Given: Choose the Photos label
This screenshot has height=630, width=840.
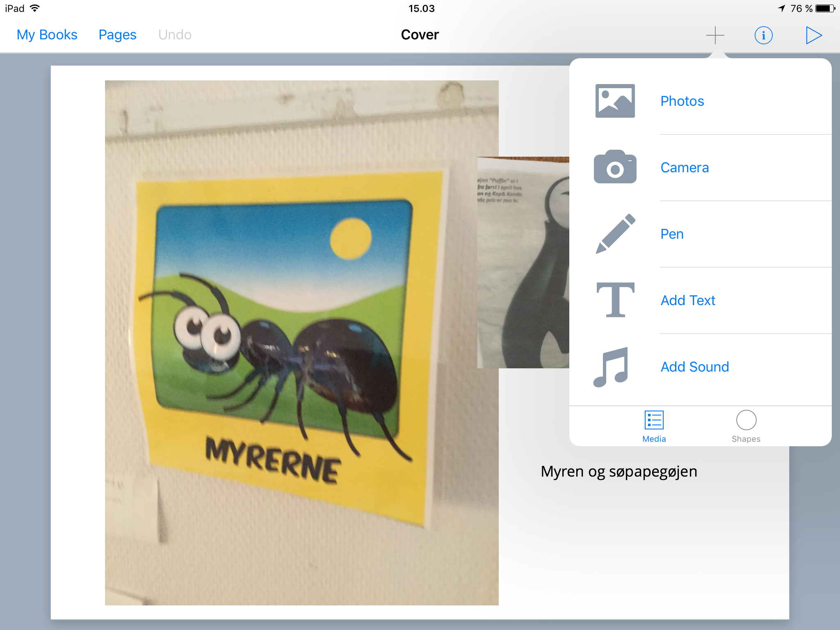Looking at the screenshot, I should tap(682, 101).
